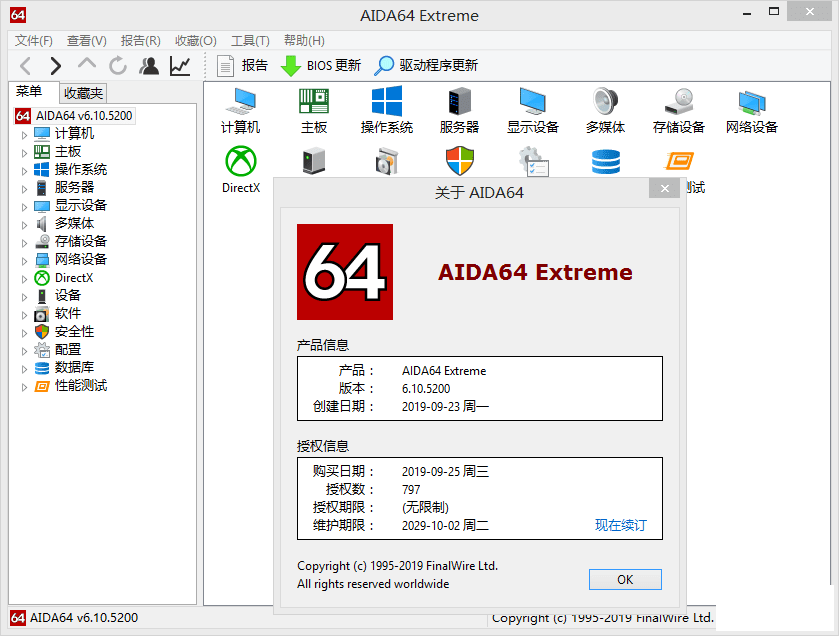Select AIDA64 v6.10.5200 root tree item
This screenshot has width=839, height=636.
74,116
